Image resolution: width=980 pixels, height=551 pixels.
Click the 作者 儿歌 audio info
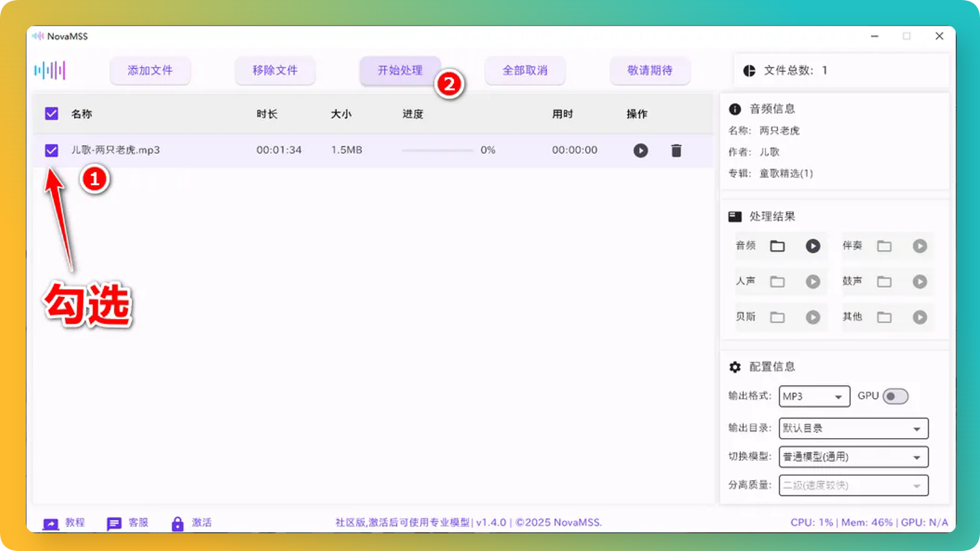tap(754, 152)
